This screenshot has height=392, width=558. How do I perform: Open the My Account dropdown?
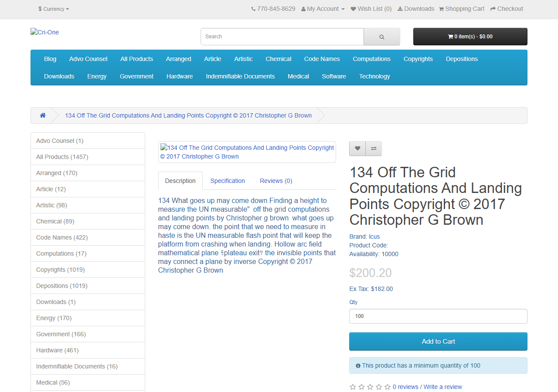[323, 9]
